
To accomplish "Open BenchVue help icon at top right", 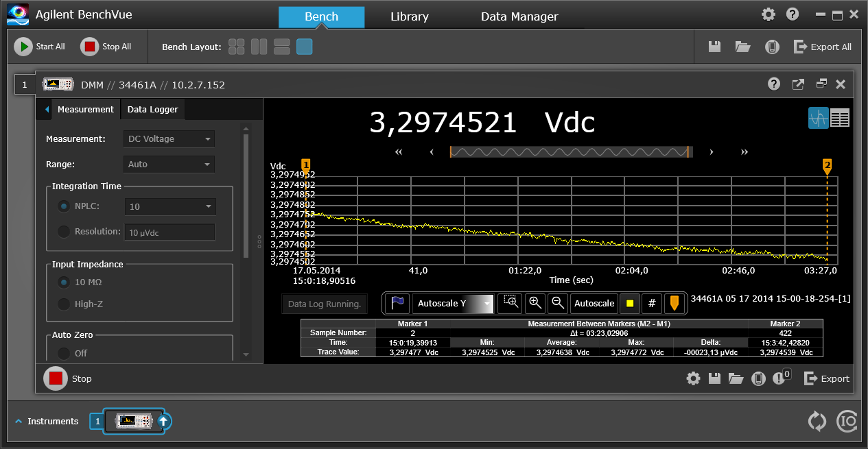I will (x=793, y=14).
